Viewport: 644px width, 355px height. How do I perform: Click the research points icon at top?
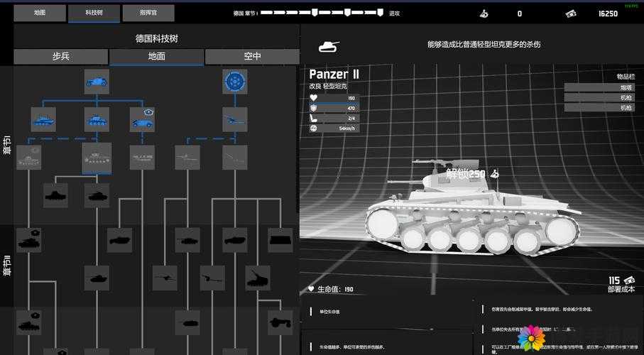[x=484, y=13]
